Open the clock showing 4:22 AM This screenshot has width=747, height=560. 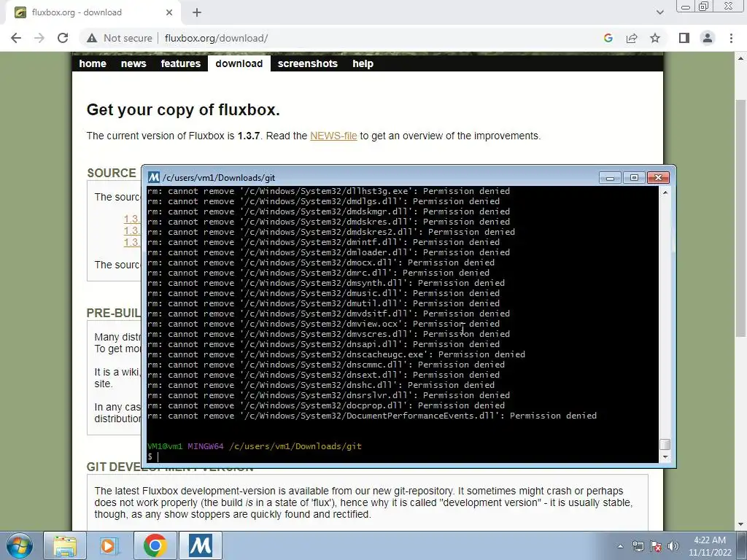click(x=710, y=545)
